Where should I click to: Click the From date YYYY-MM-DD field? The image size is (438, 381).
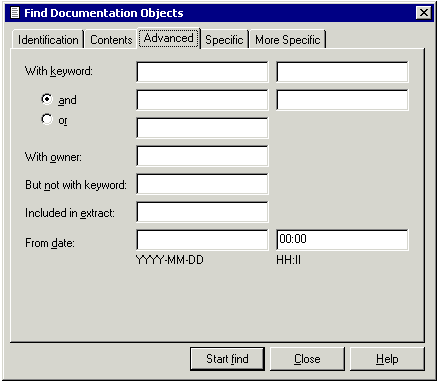click(x=202, y=240)
